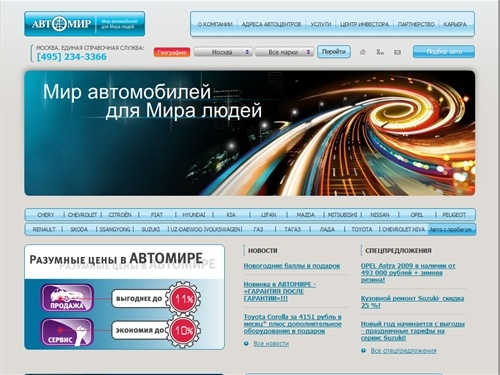Click phone number [495] 234-3366
500x375 pixels.
click(72, 57)
